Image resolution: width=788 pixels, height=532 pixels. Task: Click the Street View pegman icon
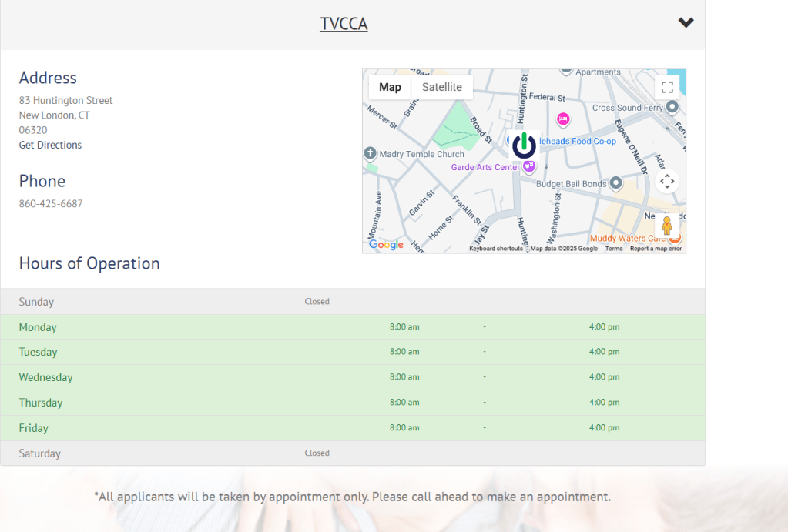[x=667, y=226]
